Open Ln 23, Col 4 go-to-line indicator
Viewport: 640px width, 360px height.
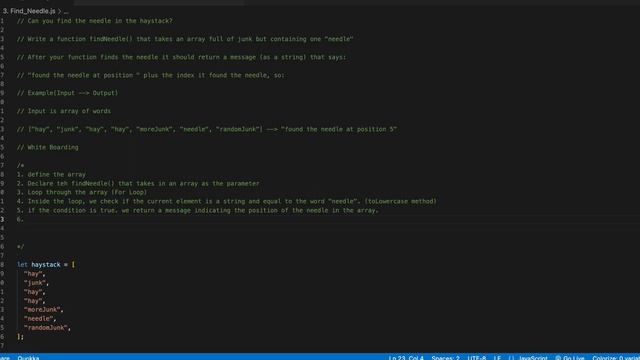[406, 358]
